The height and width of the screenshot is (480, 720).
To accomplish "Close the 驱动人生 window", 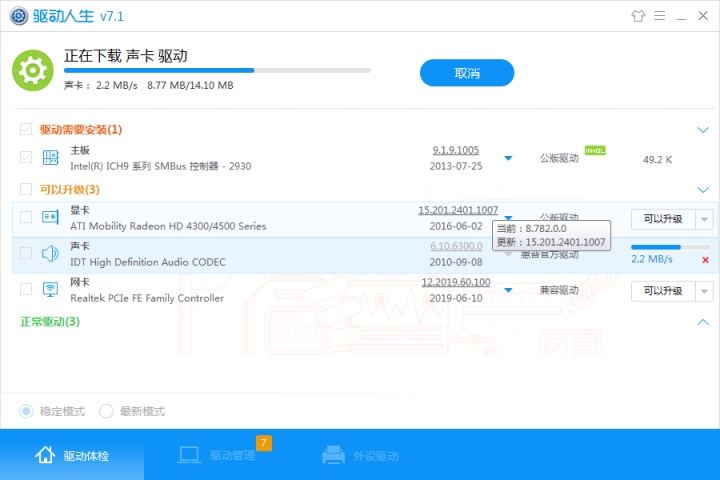I will pyautogui.click(x=703, y=16).
